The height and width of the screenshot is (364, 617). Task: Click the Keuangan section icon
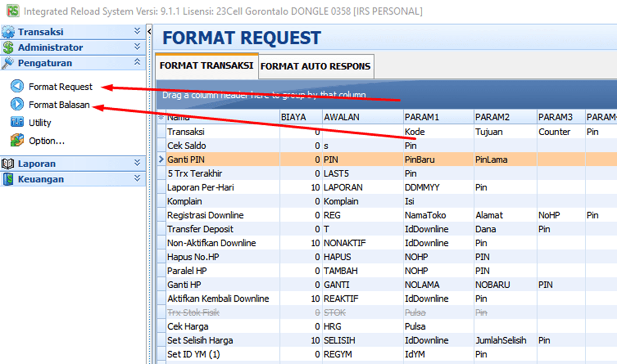pos(8,179)
